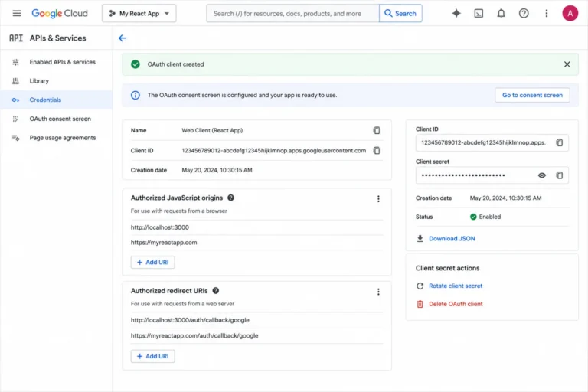
Task: Open Page usage agreements
Action: tap(63, 138)
